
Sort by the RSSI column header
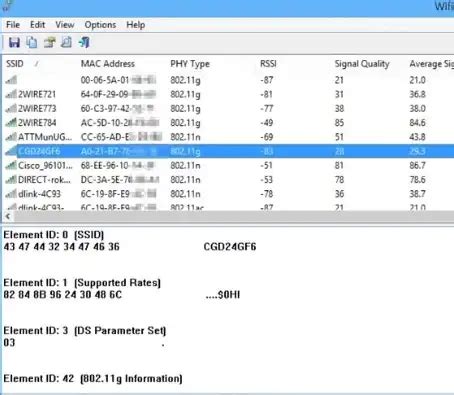[268, 64]
